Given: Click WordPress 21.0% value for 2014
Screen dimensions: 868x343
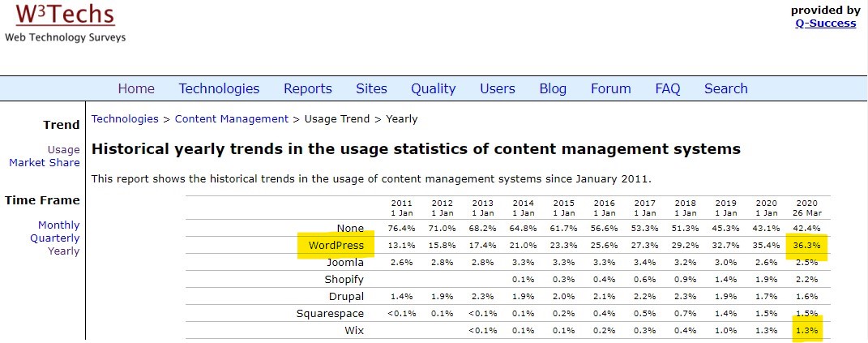Looking at the screenshot, I should tap(523, 246).
